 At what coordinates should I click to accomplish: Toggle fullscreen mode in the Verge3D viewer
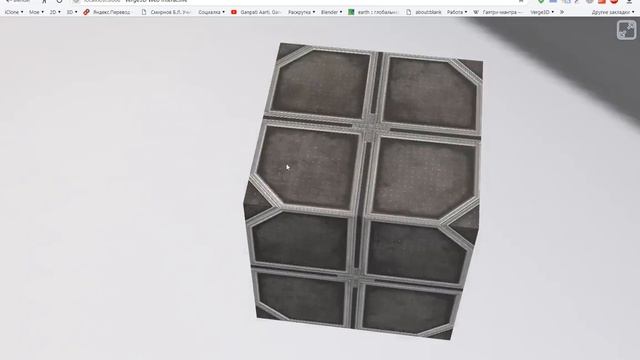(x=626, y=30)
